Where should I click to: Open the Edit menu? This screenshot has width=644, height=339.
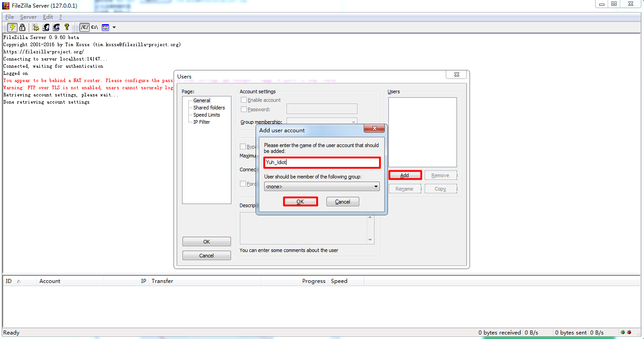tap(48, 17)
